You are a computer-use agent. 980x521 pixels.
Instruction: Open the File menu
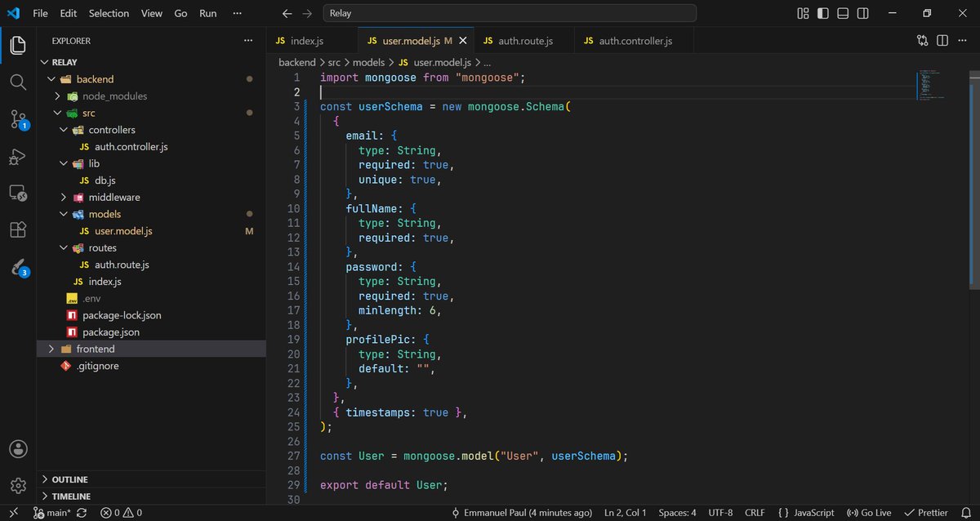tap(40, 13)
